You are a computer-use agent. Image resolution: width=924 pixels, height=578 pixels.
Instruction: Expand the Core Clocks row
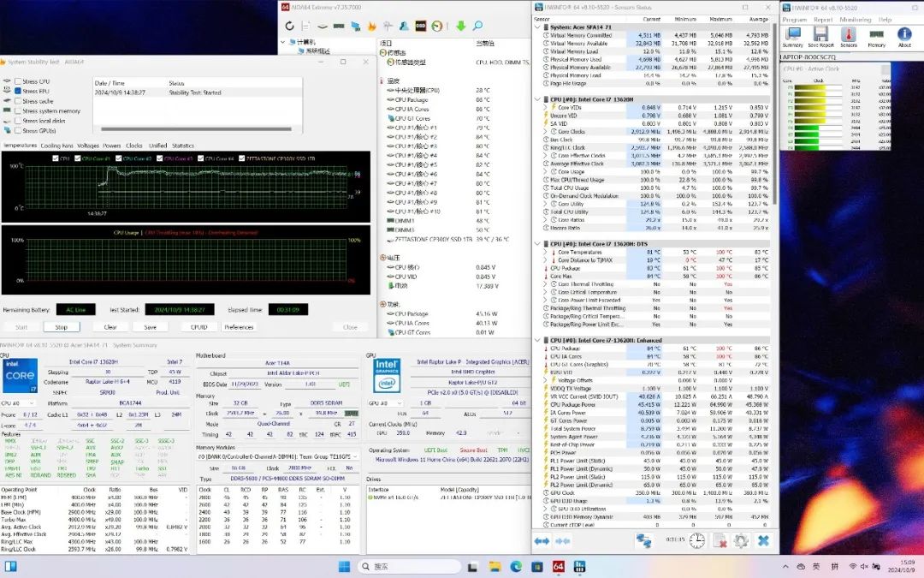point(546,132)
